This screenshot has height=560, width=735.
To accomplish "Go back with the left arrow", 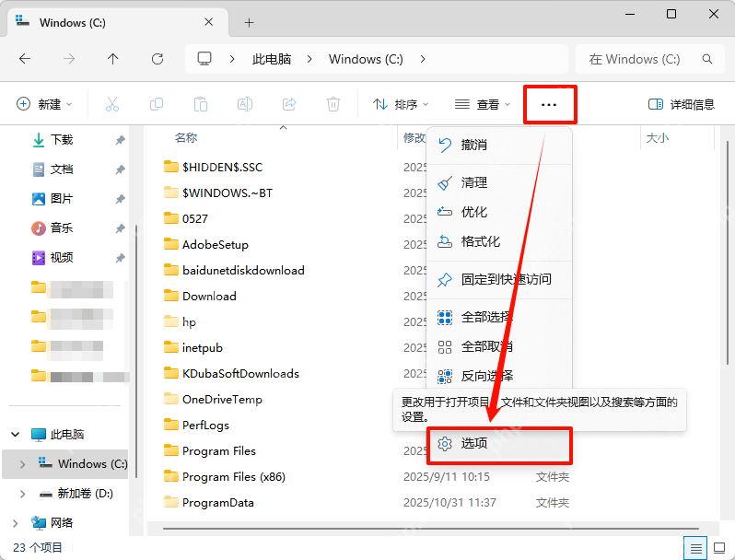I will point(25,59).
